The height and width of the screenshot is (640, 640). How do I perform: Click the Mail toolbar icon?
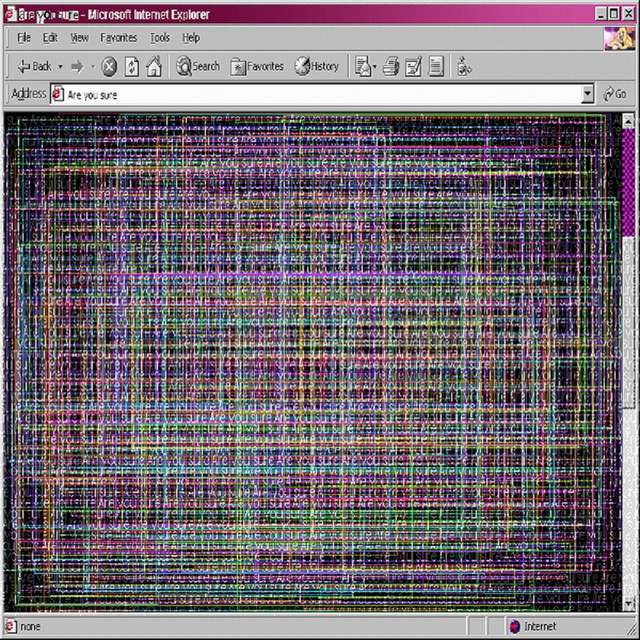coord(362,66)
